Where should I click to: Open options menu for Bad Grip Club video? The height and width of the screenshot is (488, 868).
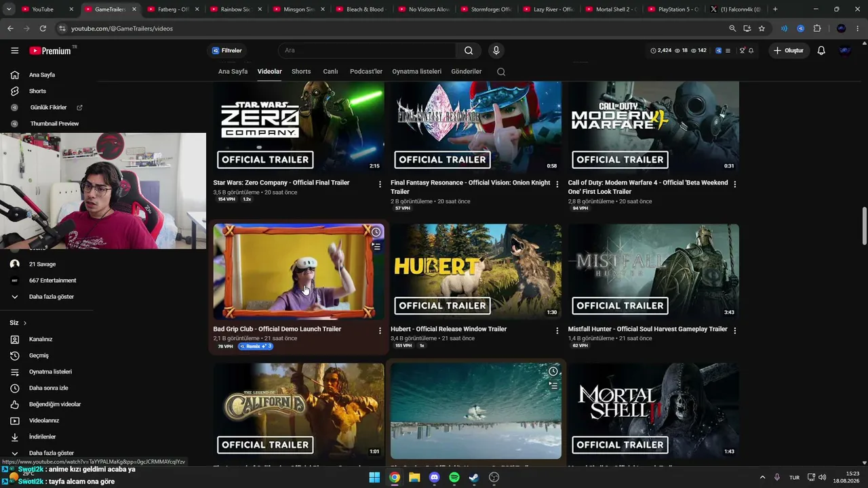(380, 330)
